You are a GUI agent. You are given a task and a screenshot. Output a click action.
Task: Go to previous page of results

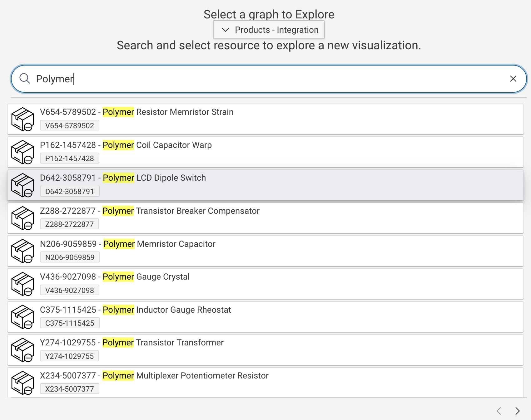[499, 411]
